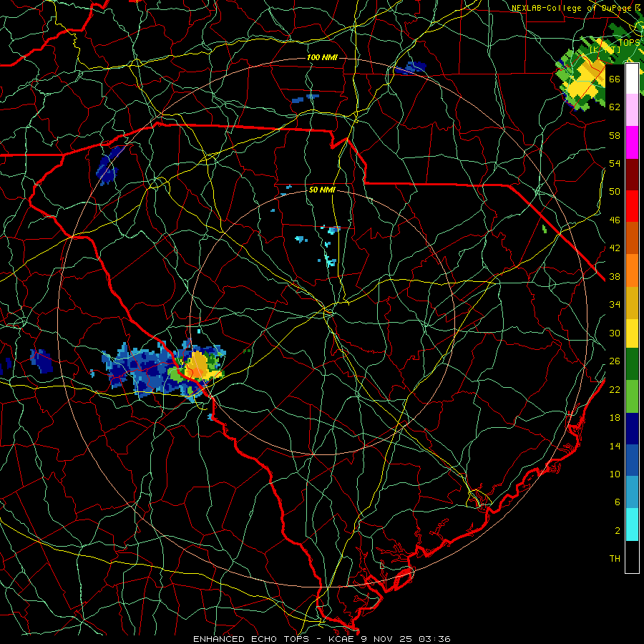Click the "TOPS" legend heading
Image resolution: width=644 pixels, height=644 pixels.
pyautogui.click(x=629, y=42)
